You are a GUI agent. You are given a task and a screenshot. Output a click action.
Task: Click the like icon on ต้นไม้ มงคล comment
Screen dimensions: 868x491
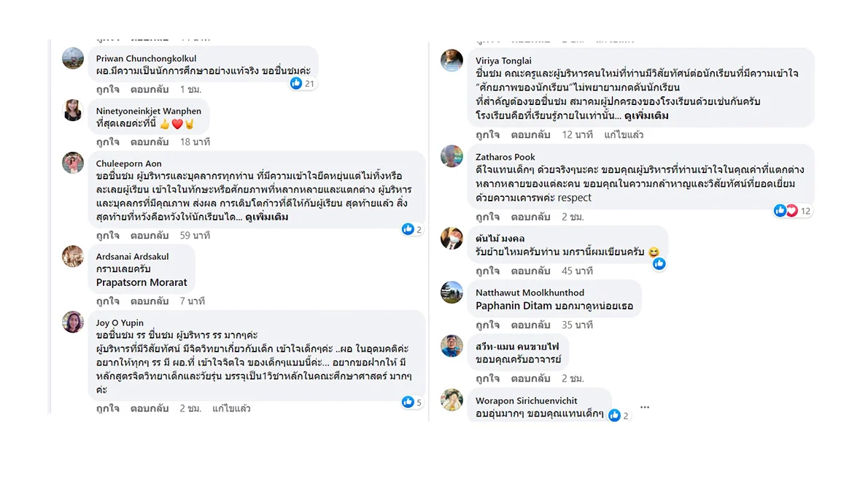pos(659,264)
